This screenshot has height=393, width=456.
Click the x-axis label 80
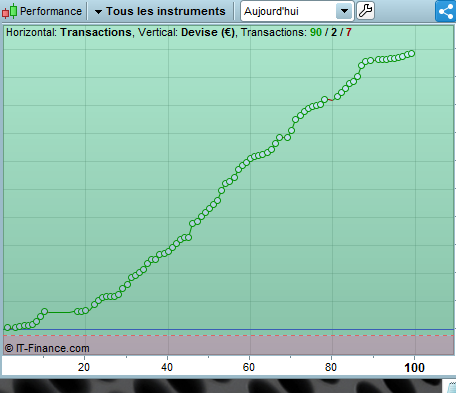(331, 367)
